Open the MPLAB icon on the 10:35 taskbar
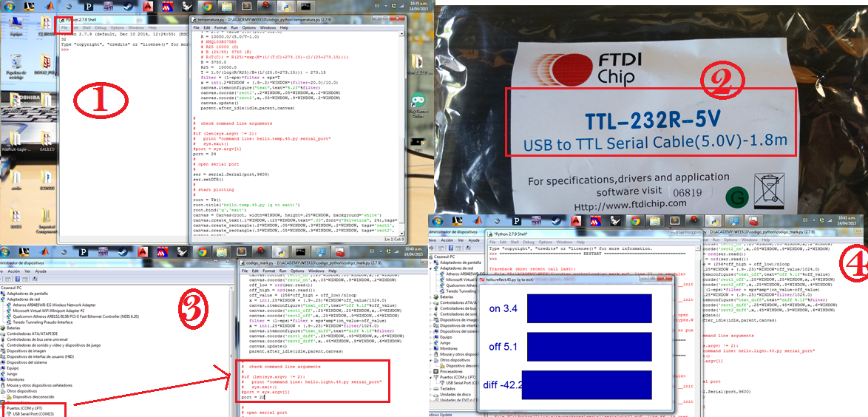 click(x=168, y=6)
